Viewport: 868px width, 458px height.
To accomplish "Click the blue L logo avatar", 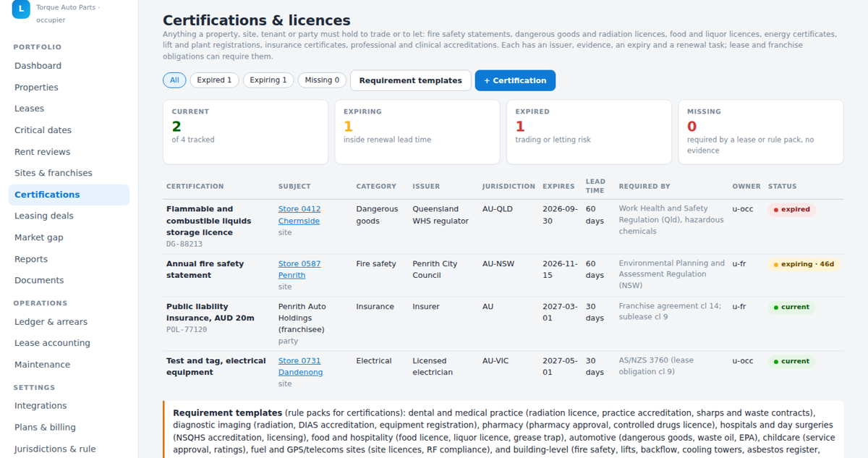I will [21, 9].
